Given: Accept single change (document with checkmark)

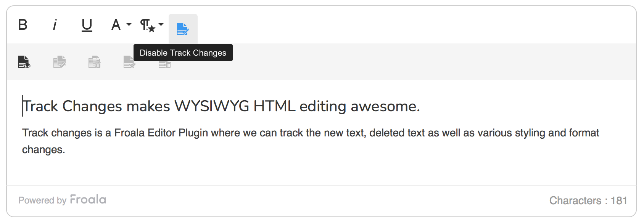Looking at the screenshot, I should [x=129, y=62].
